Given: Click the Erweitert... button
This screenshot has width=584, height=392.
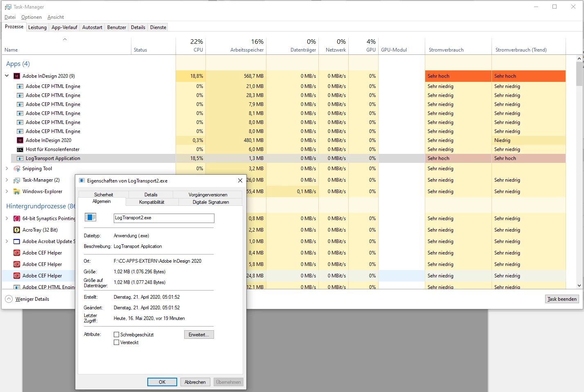Looking at the screenshot, I should tap(199, 335).
